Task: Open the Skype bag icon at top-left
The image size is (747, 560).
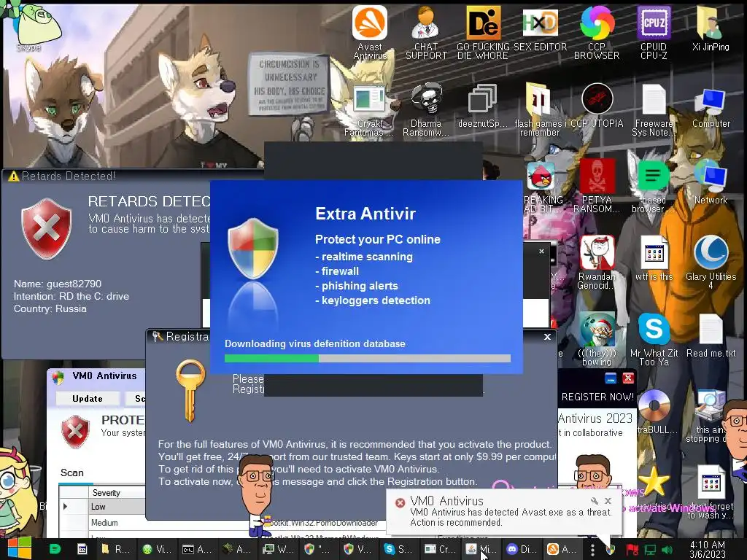Action: click(x=36, y=28)
